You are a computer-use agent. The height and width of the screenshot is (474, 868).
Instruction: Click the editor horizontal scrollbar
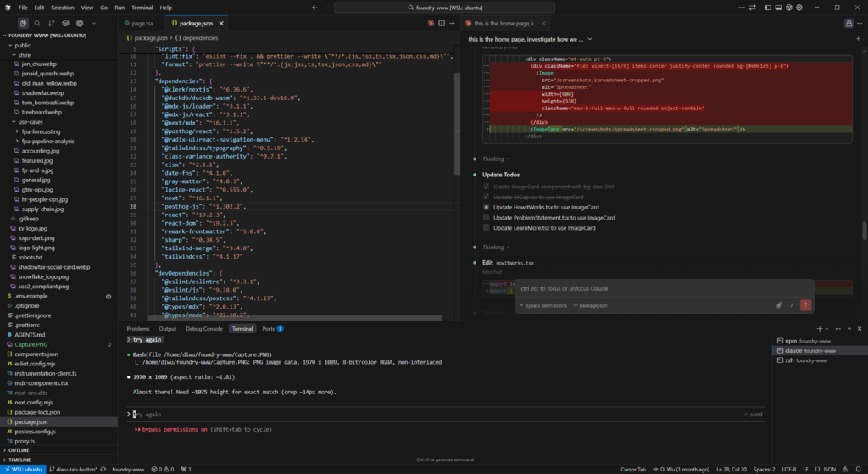[x=295, y=318]
